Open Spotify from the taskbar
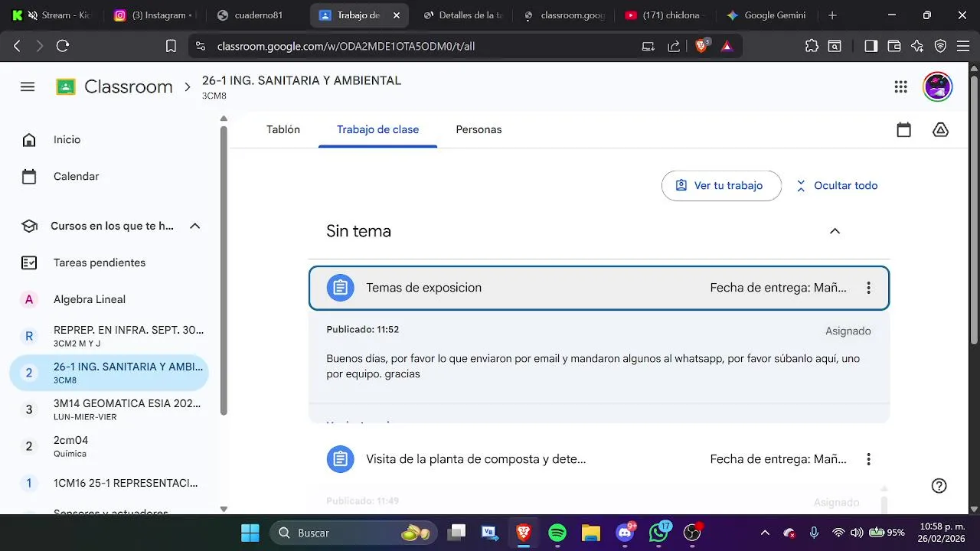This screenshot has height=551, width=980. (x=557, y=533)
